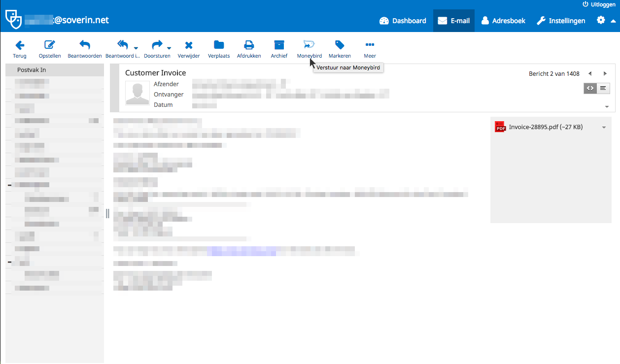
Task: Move the message using Verplaats
Action: (219, 48)
